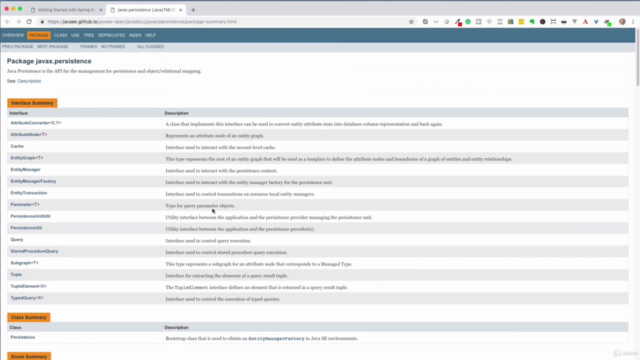Screen dimensions: 640x360
Task: Open OVERVIEW in the javadoc navbar
Action: pos(13,35)
